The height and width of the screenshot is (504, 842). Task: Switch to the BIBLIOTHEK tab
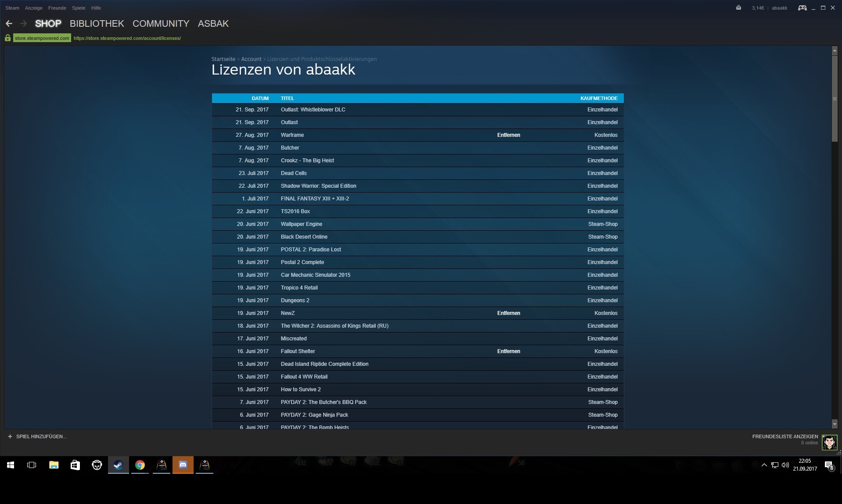(x=97, y=24)
